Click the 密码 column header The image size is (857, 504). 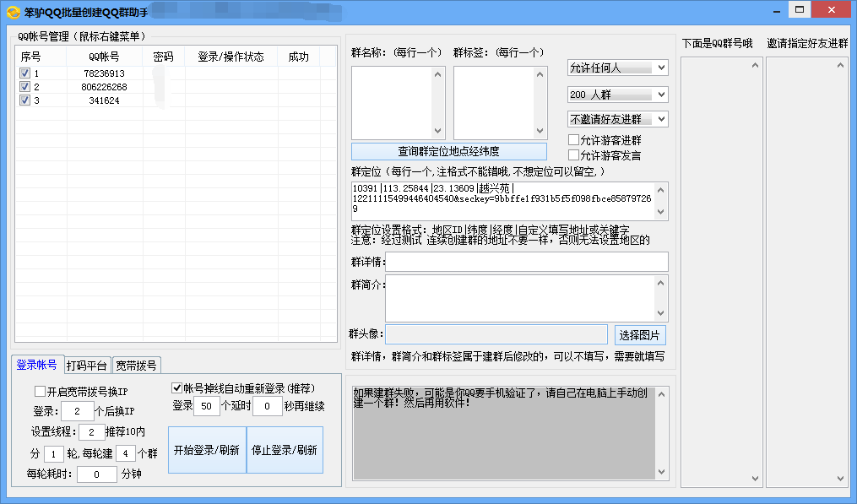[x=164, y=57]
